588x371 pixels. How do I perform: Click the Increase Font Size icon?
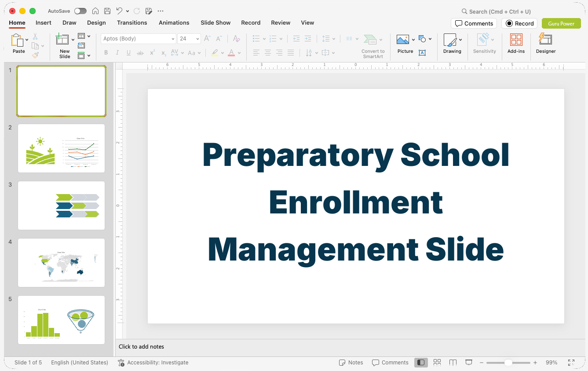[x=208, y=39]
